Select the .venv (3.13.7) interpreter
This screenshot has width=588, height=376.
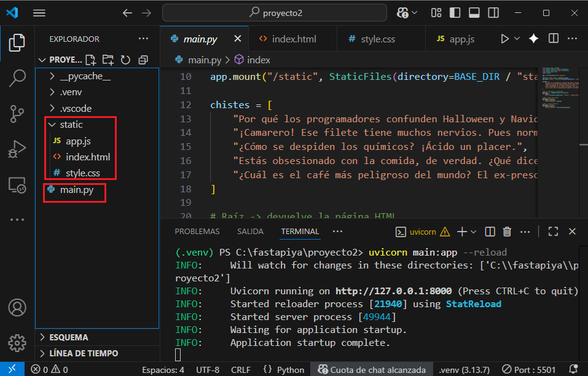point(465,370)
